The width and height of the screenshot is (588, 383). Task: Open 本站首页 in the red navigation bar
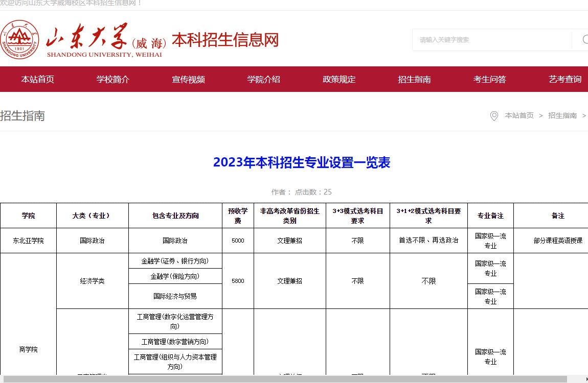pyautogui.click(x=37, y=79)
